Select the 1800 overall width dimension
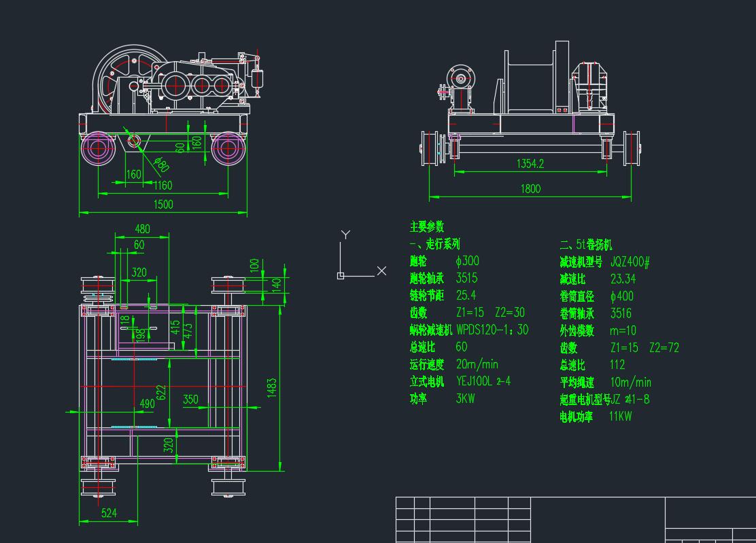Viewport: 756px width, 543px height. pyautogui.click(x=530, y=189)
